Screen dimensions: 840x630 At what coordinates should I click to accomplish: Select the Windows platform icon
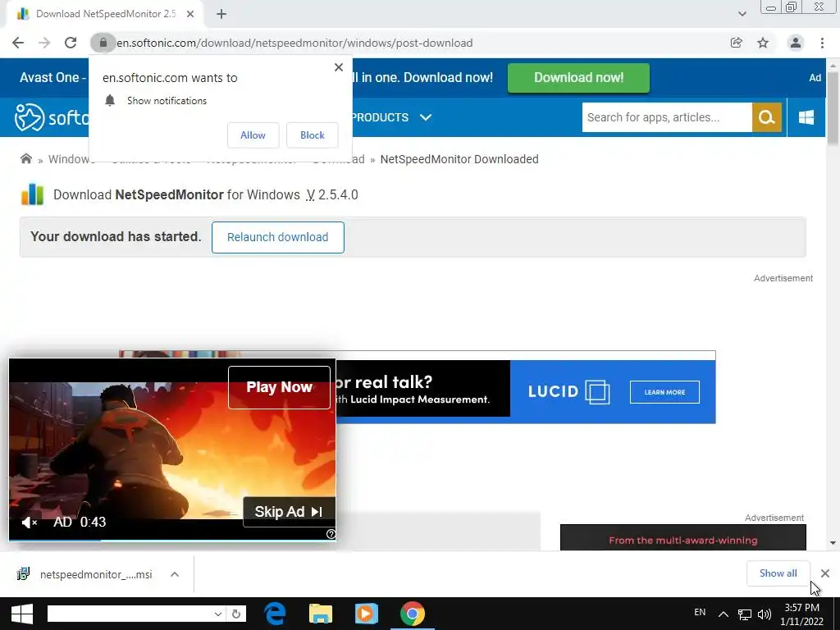click(x=806, y=117)
